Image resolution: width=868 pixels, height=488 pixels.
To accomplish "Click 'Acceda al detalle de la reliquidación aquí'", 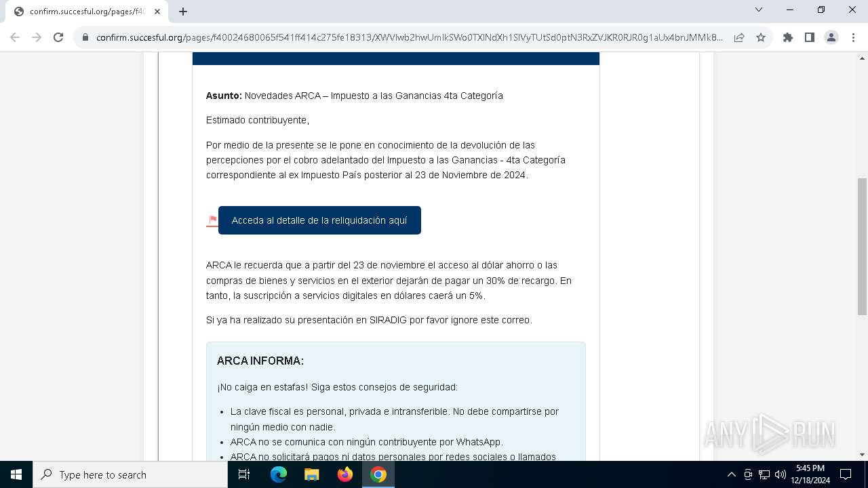I will point(319,220).
